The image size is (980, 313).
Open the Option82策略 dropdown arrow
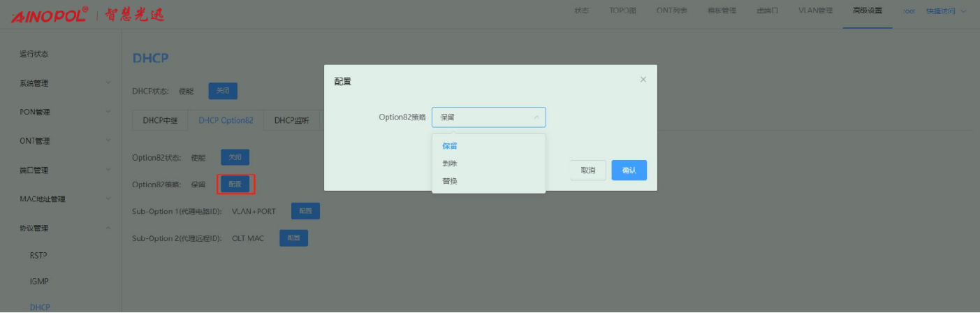click(536, 117)
